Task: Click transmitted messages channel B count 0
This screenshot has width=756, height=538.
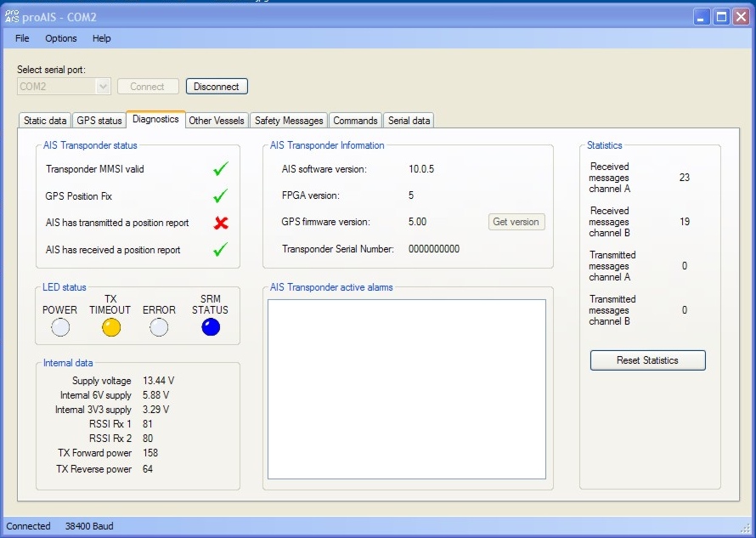Action: coord(685,310)
